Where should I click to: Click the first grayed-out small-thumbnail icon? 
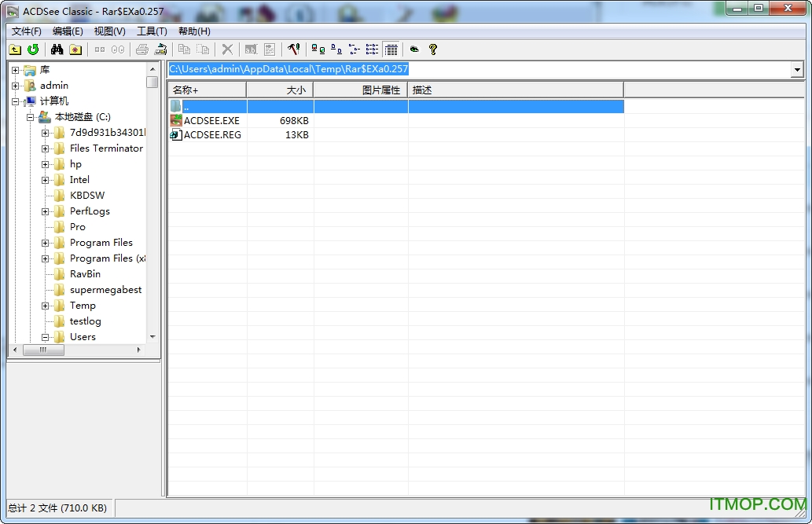[x=99, y=49]
